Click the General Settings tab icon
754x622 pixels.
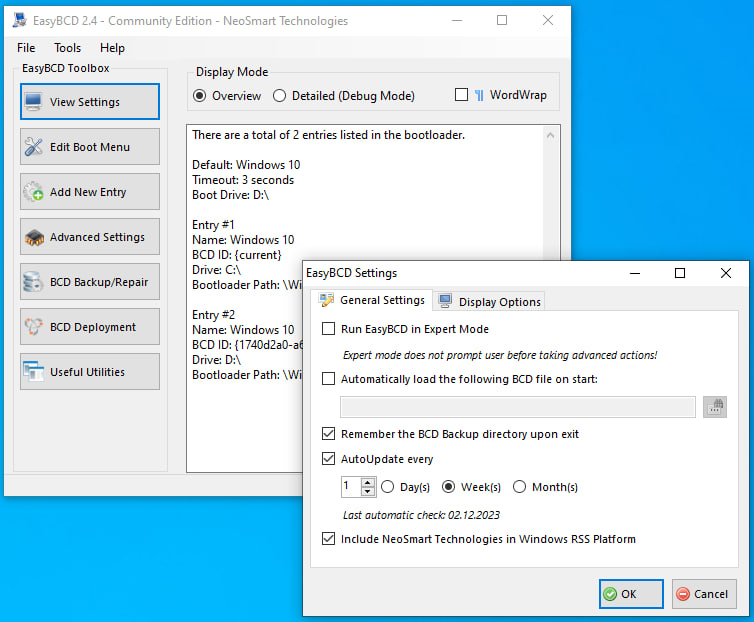pos(327,300)
